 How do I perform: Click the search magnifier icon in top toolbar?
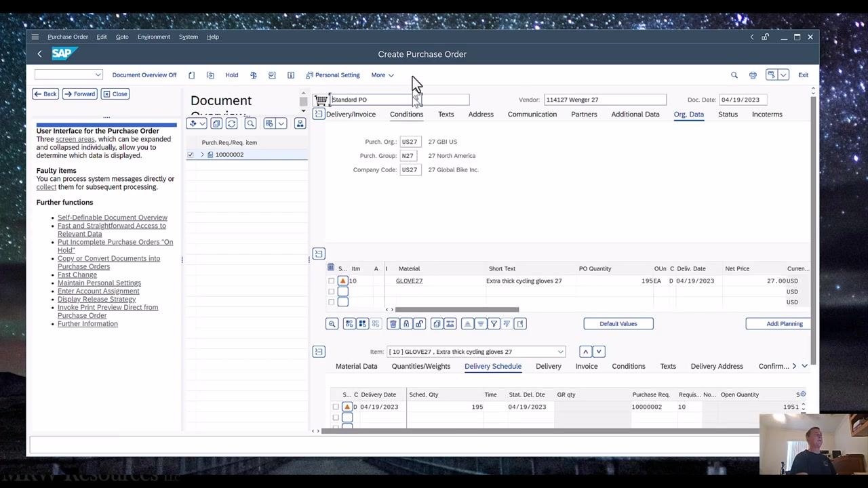734,75
